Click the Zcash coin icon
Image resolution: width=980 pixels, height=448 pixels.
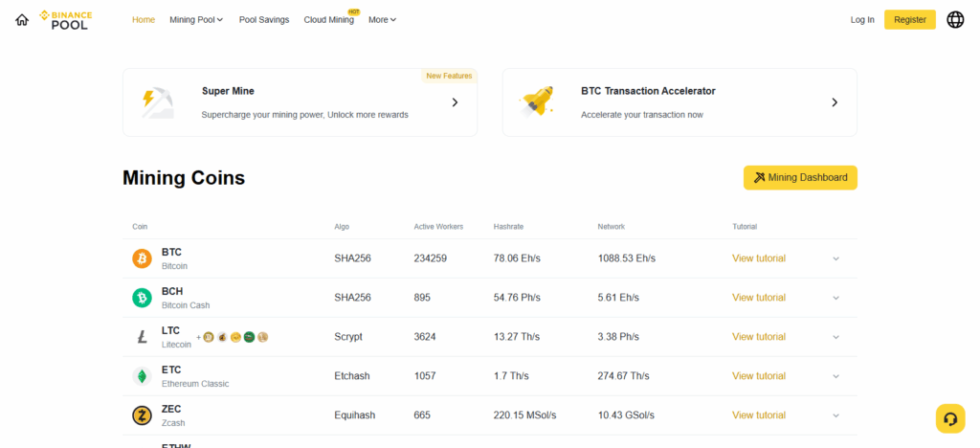[142, 415]
